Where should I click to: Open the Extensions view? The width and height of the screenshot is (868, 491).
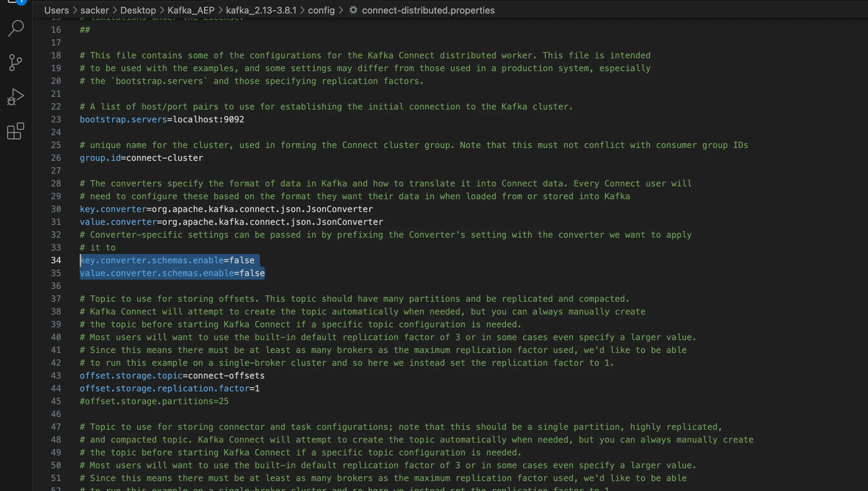tap(16, 131)
